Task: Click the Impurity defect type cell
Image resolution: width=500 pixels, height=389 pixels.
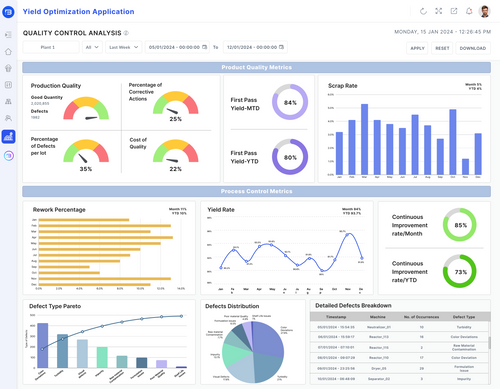Action: point(464,379)
